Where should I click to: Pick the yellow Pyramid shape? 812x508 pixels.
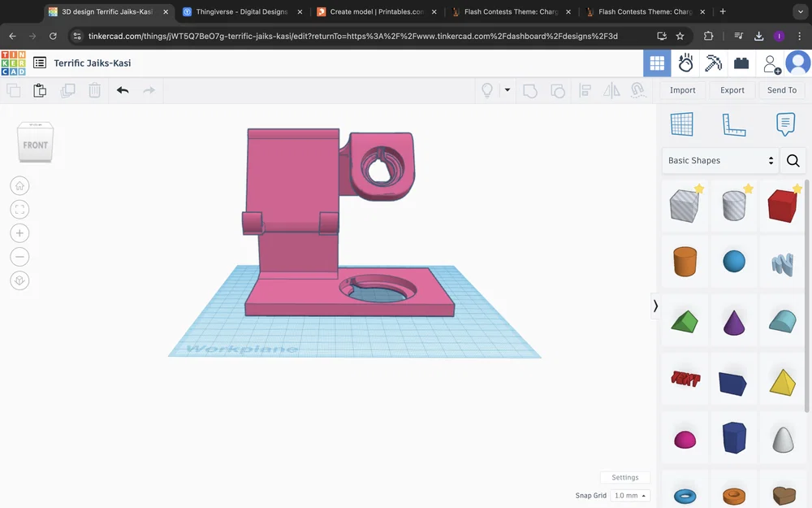[783, 383]
